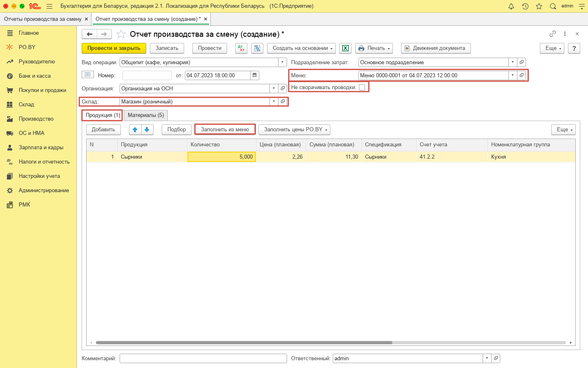Open the calendar picker for date field
Viewport: 588px width, 368px height.
255,75
